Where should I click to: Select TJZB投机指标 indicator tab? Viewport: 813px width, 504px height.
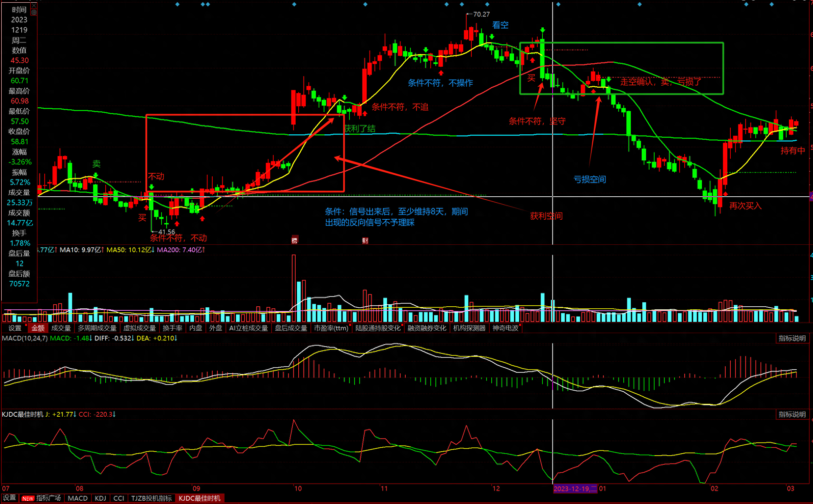pos(151,498)
